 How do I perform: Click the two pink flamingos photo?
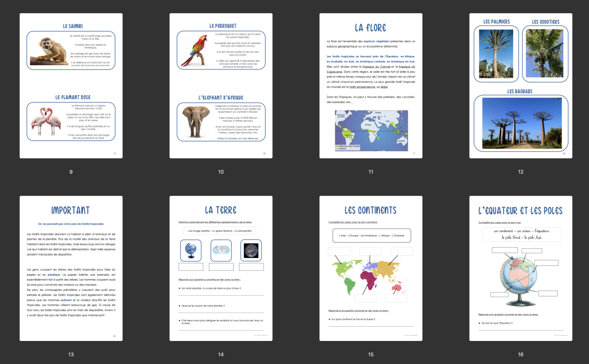[x=46, y=121]
